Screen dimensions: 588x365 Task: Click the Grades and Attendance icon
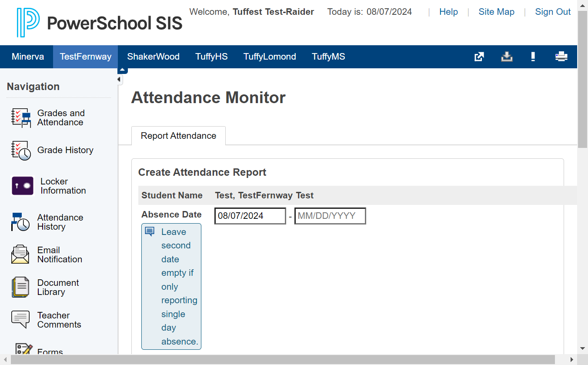point(21,118)
